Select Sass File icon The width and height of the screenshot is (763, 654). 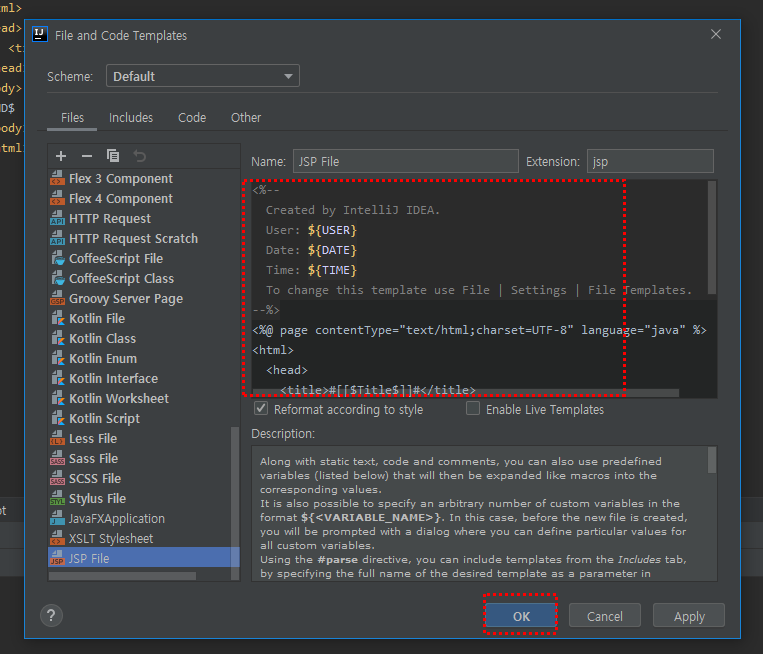tap(57, 458)
